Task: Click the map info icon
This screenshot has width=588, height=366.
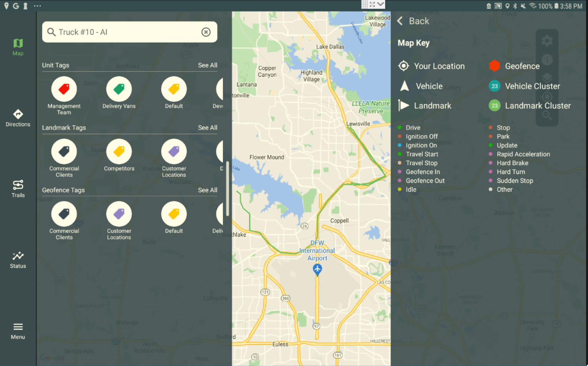Action: tap(547, 60)
